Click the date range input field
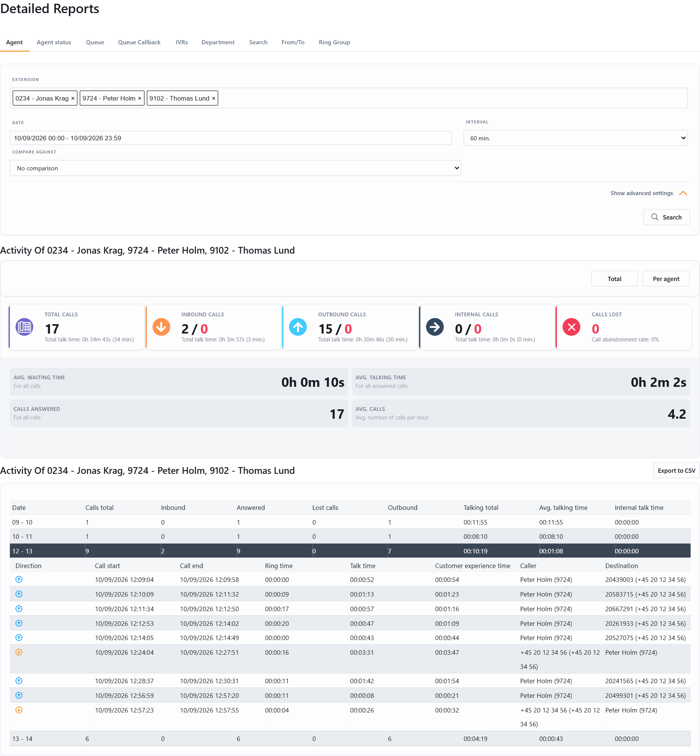700x756 pixels. 231,138
